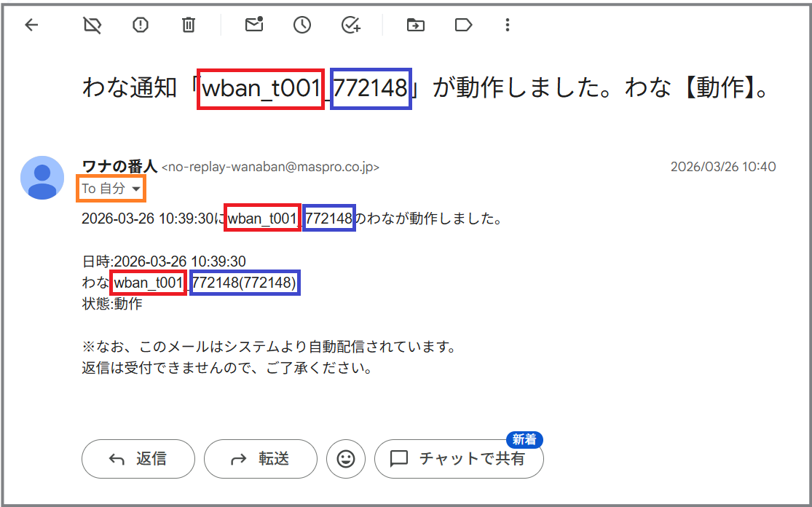Select the sender's profile avatar

click(x=42, y=177)
